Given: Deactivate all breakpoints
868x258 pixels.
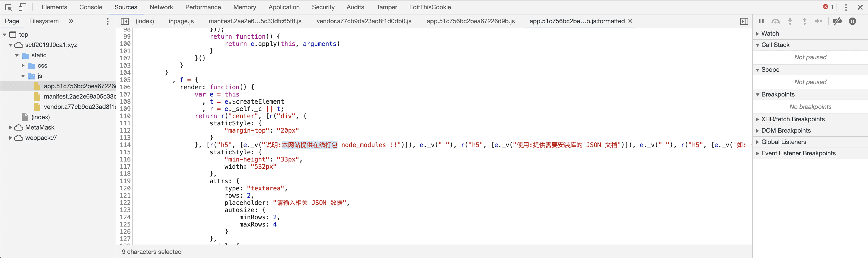Looking at the screenshot, I should click(x=837, y=21).
